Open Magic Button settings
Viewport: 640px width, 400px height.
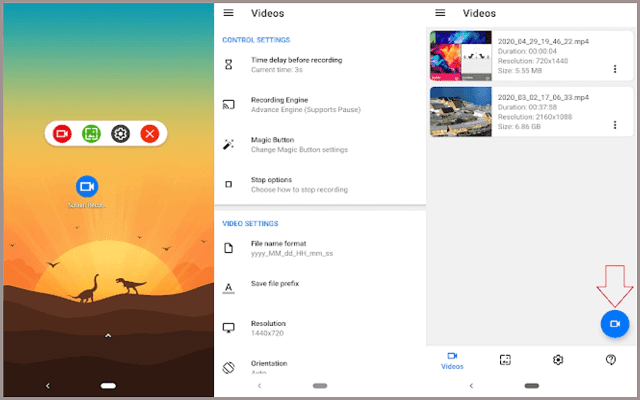pos(320,144)
